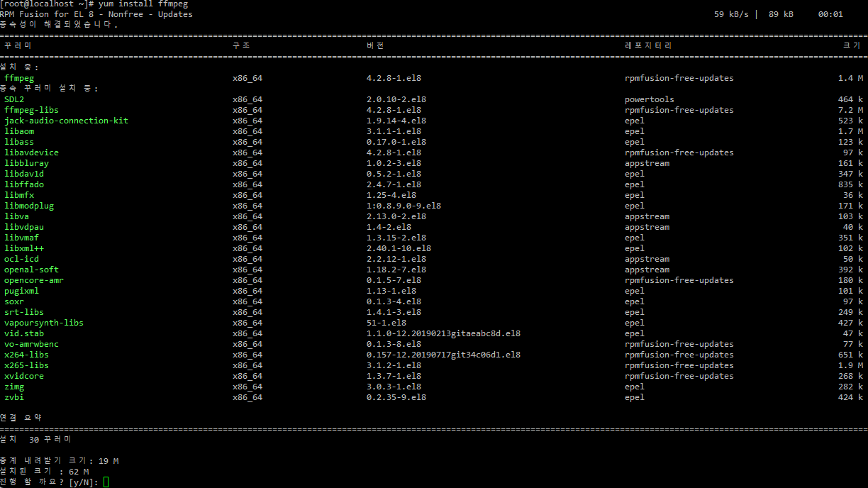This screenshot has width=868, height=488.
Task: Select the libbluray package name
Action: click(x=26, y=163)
